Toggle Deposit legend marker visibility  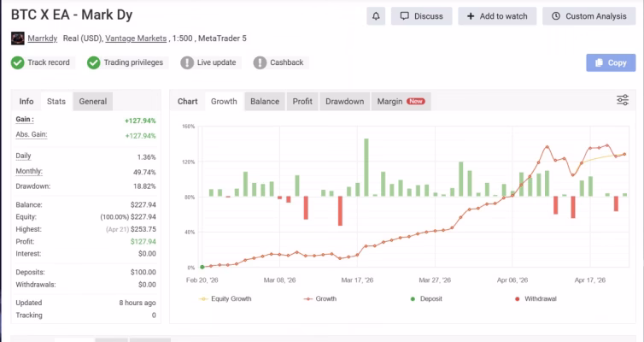[431, 298]
